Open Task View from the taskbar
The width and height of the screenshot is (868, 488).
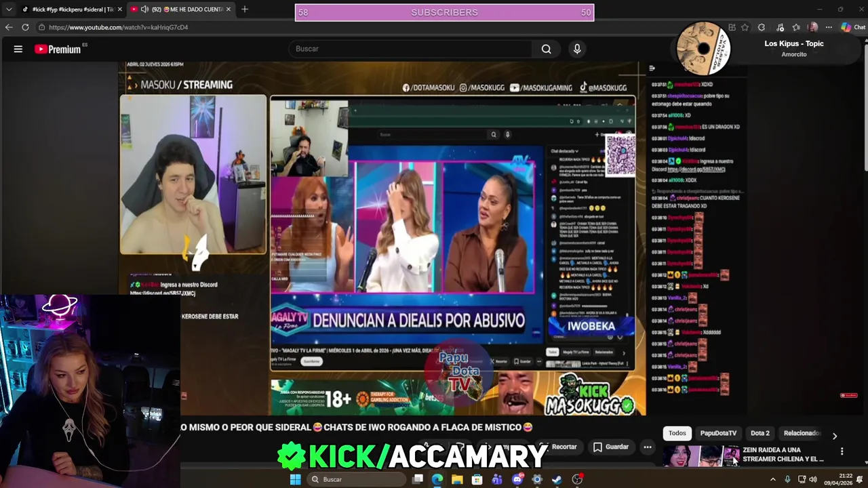click(x=418, y=479)
